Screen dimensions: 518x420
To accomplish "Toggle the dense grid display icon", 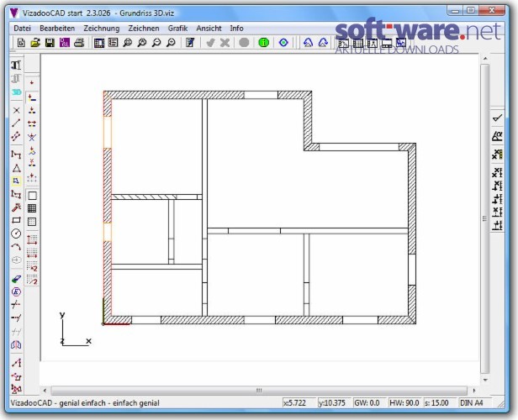I will coord(32,208).
